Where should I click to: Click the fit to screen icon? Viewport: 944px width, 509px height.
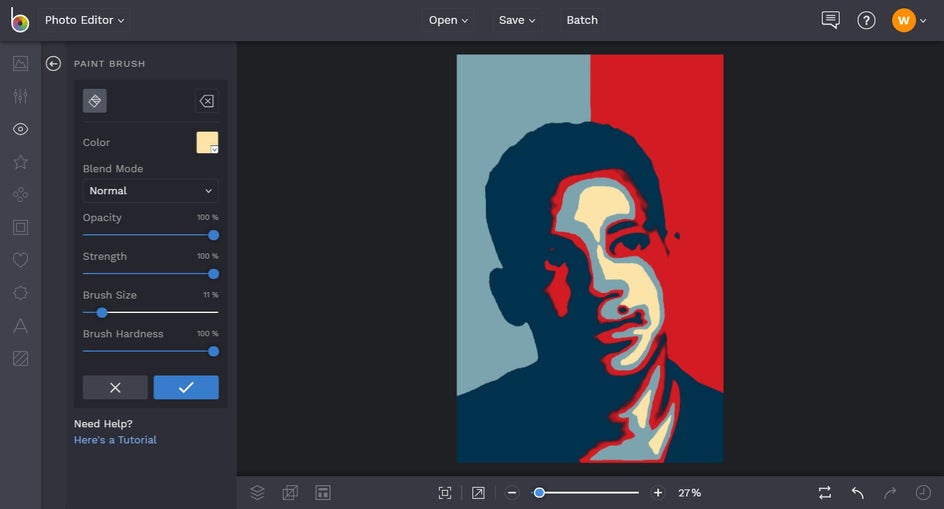pos(445,493)
